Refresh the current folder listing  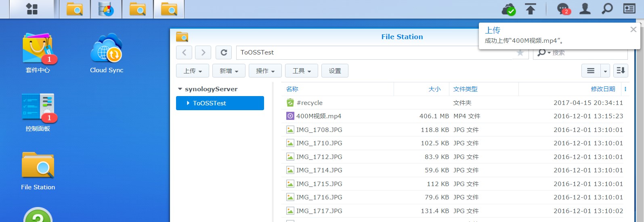click(224, 52)
